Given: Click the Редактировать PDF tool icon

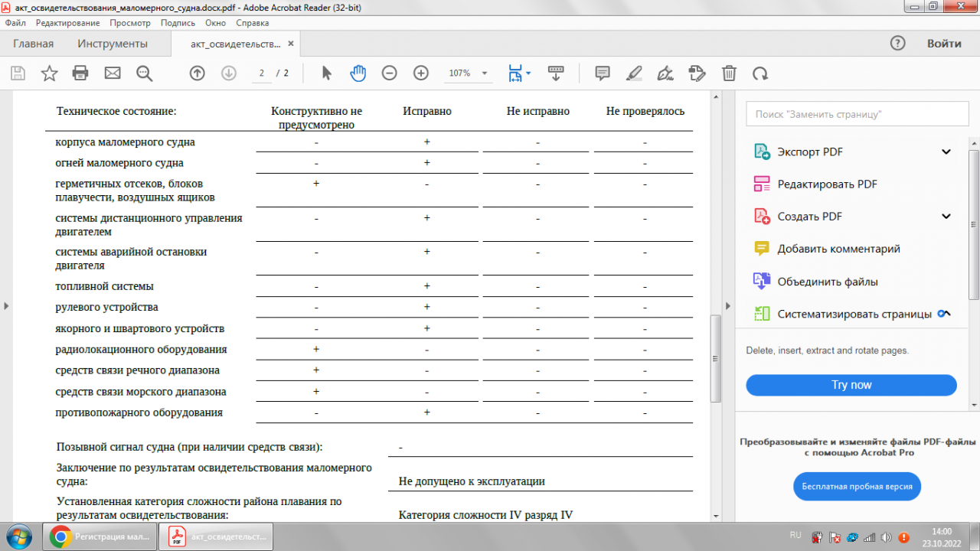Looking at the screenshot, I should (x=761, y=184).
